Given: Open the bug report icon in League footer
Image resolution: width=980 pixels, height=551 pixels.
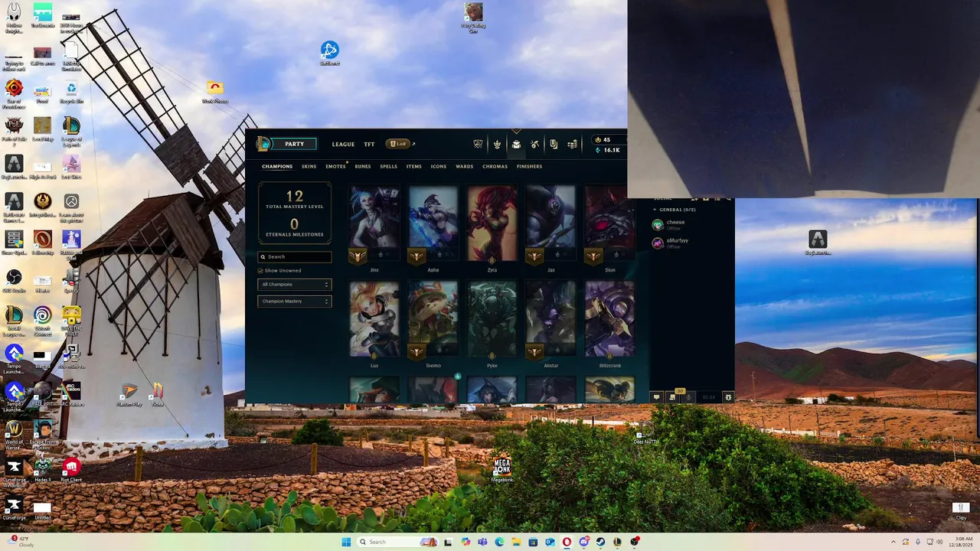Looking at the screenshot, I should [728, 397].
